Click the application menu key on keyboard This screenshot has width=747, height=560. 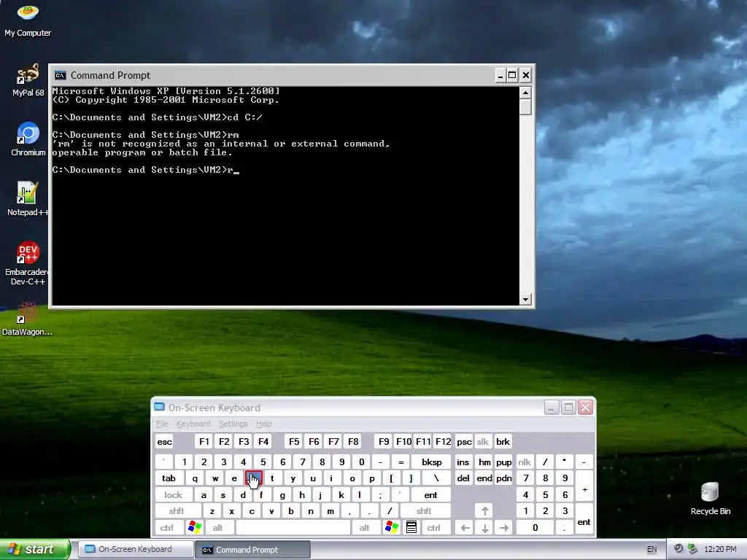click(411, 527)
